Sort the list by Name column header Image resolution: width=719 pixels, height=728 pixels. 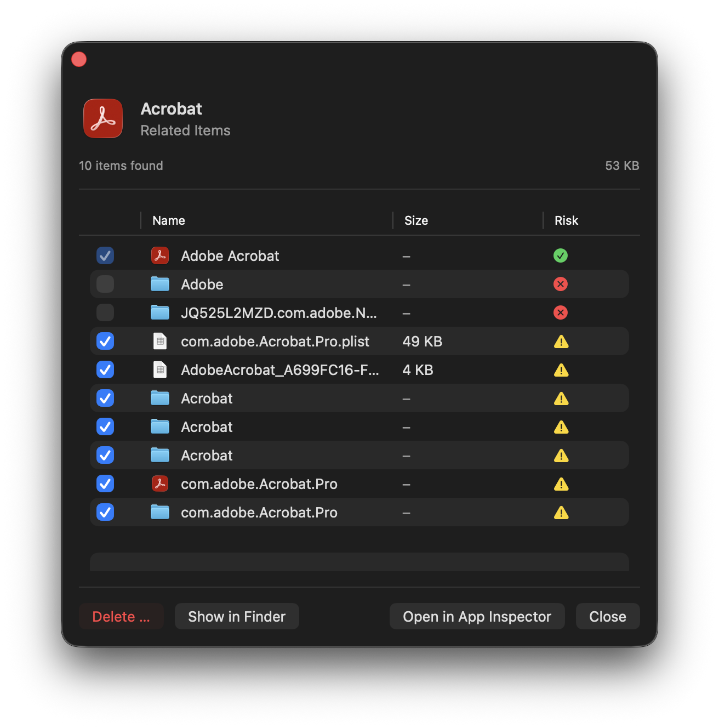pos(169,220)
